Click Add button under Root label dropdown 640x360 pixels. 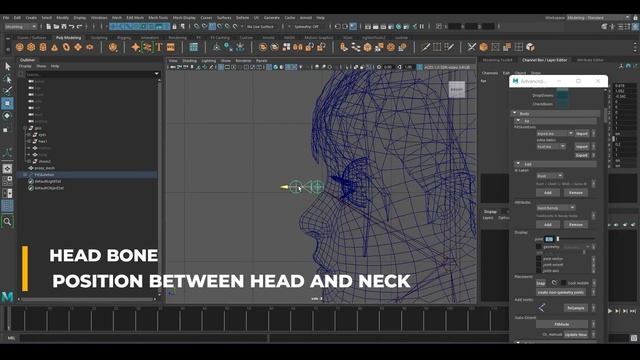pos(548,193)
